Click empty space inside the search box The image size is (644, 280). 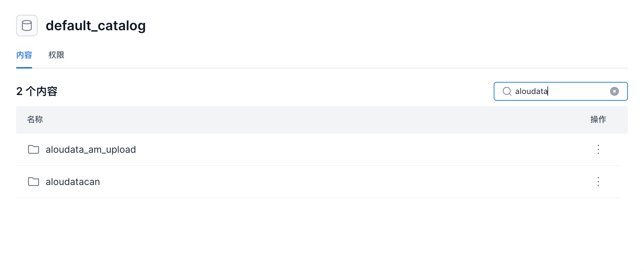[580, 91]
